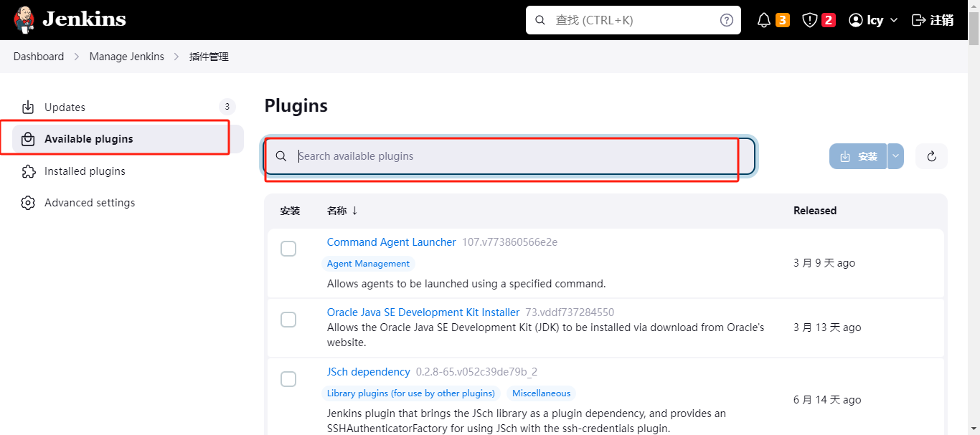Select the JSch dependency checkbox
Image resolution: width=980 pixels, height=435 pixels.
[x=288, y=379]
